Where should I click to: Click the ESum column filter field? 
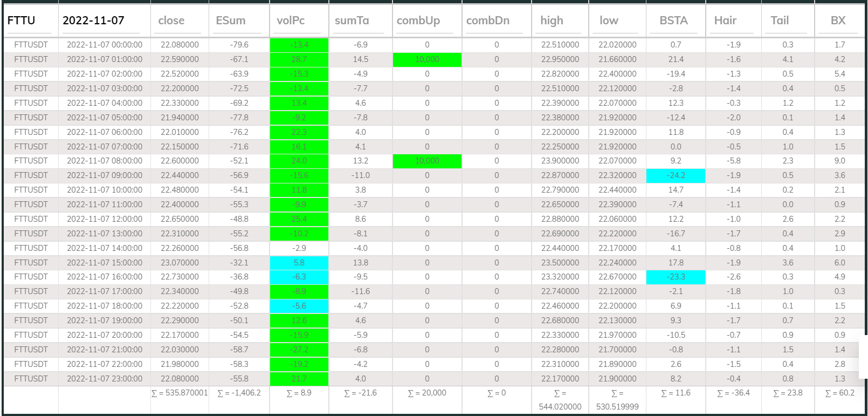pos(237,21)
